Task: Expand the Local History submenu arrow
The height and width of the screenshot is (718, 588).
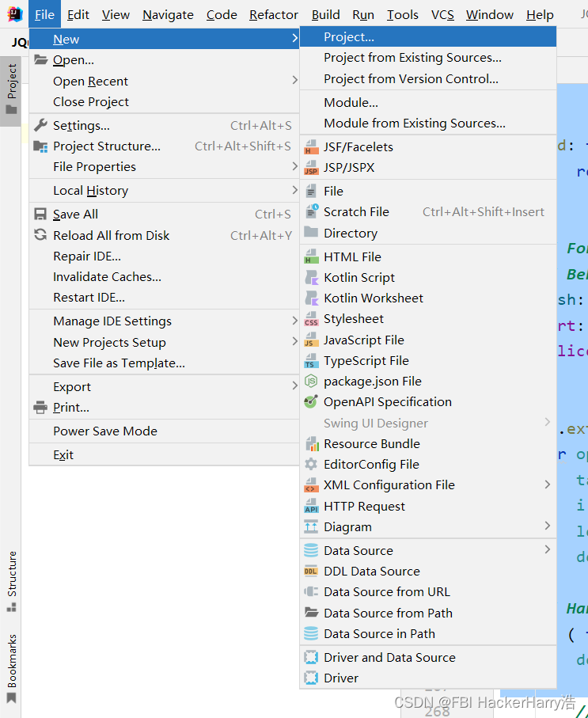Action: pos(295,189)
